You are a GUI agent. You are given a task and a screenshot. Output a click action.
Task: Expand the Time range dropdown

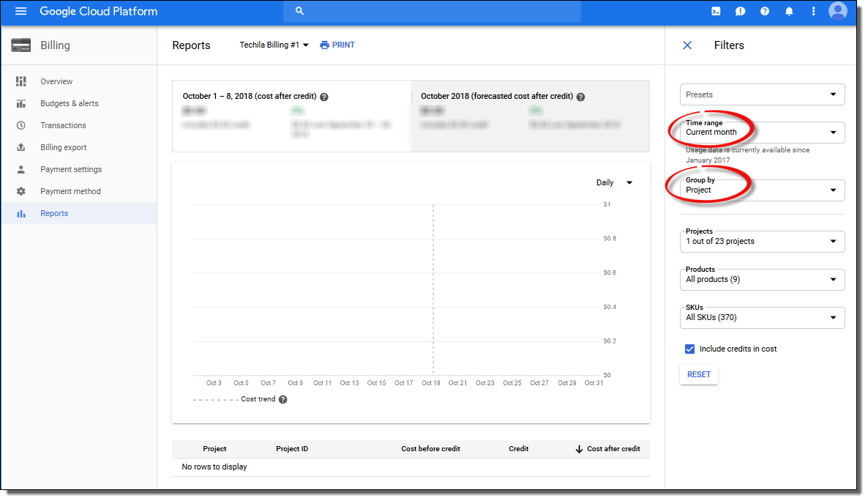(x=762, y=133)
